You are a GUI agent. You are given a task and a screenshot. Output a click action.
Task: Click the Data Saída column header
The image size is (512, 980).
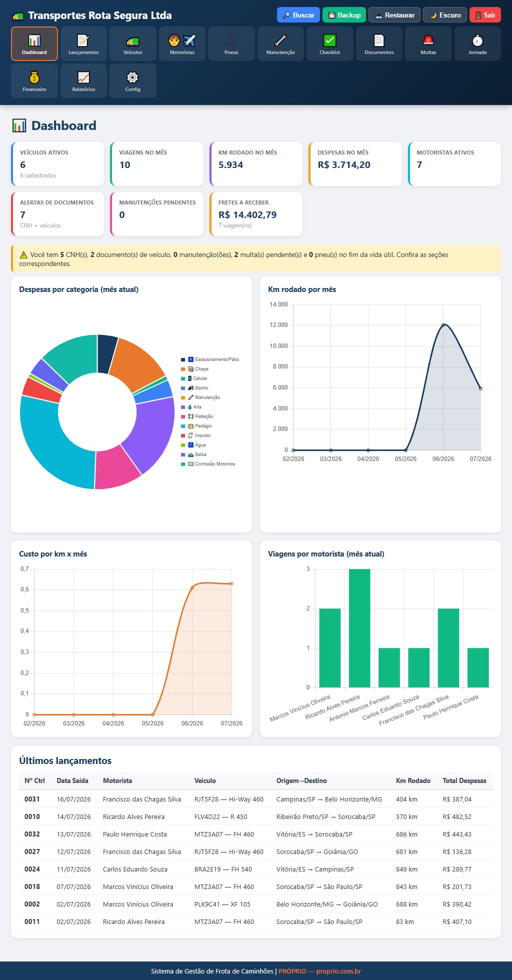click(72, 780)
